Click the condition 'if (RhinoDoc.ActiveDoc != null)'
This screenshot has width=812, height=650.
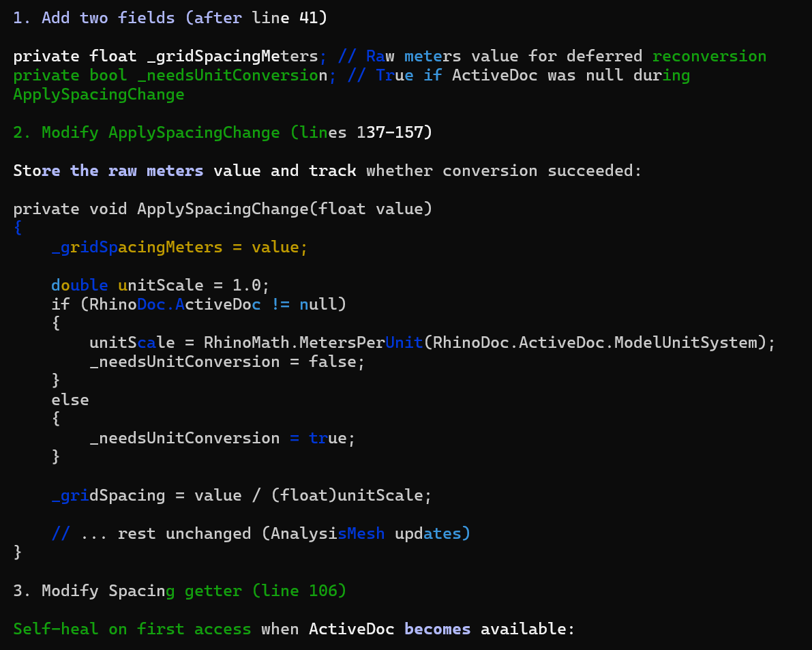[198, 304]
